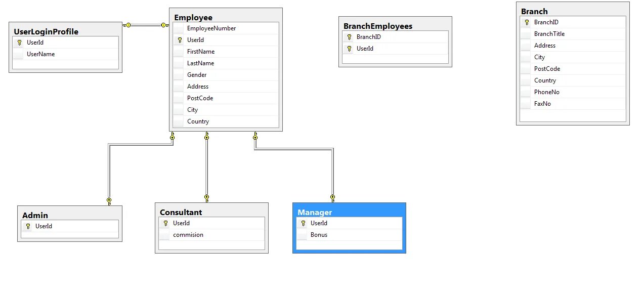Viewport: 644px width, 292px height.
Task: Select Address row in Employee table
Action: coord(226,87)
